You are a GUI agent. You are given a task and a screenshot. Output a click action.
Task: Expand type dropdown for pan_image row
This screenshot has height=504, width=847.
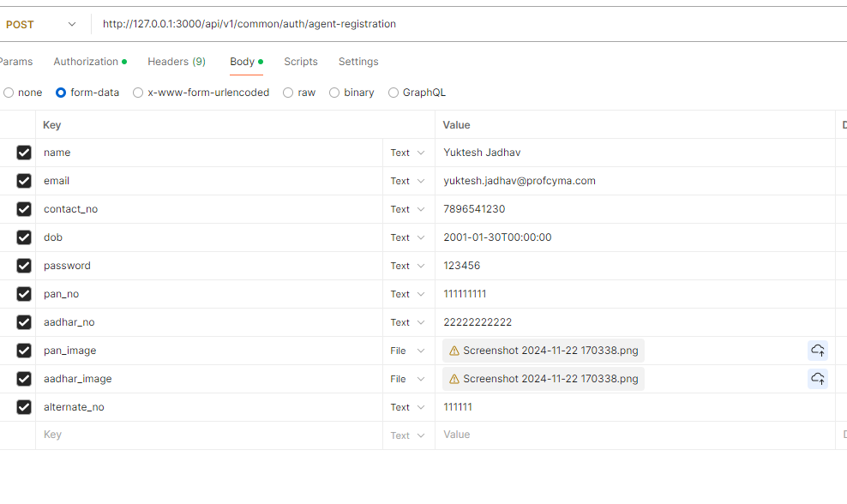tap(407, 351)
